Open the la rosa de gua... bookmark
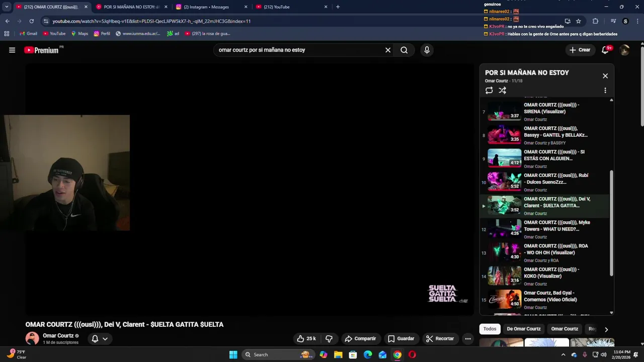 207,34
